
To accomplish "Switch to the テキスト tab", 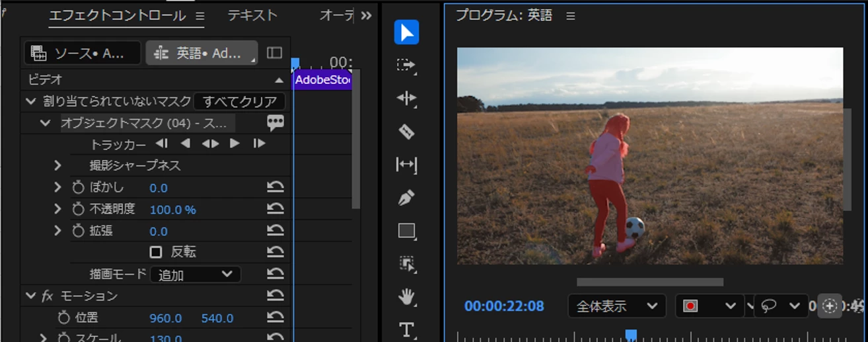I will [252, 15].
